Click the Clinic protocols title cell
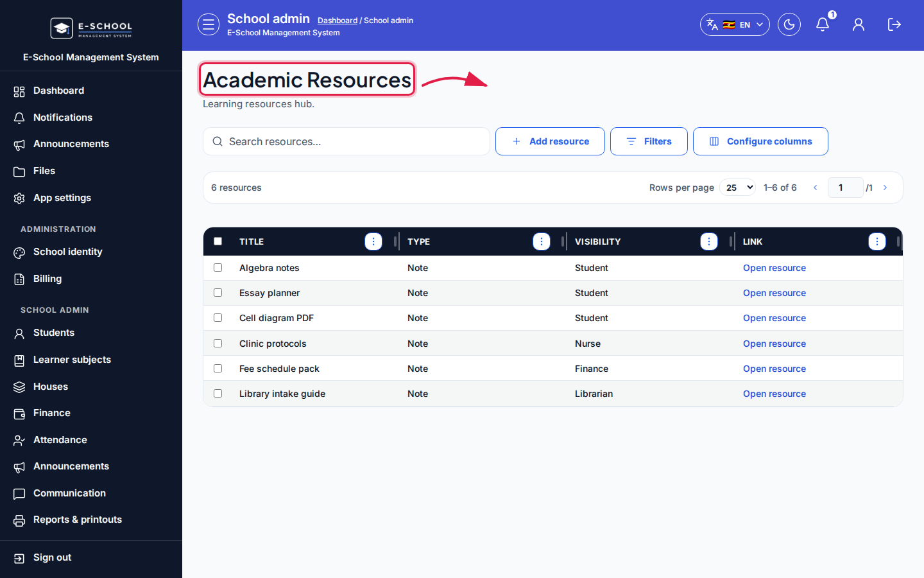 pos(273,344)
